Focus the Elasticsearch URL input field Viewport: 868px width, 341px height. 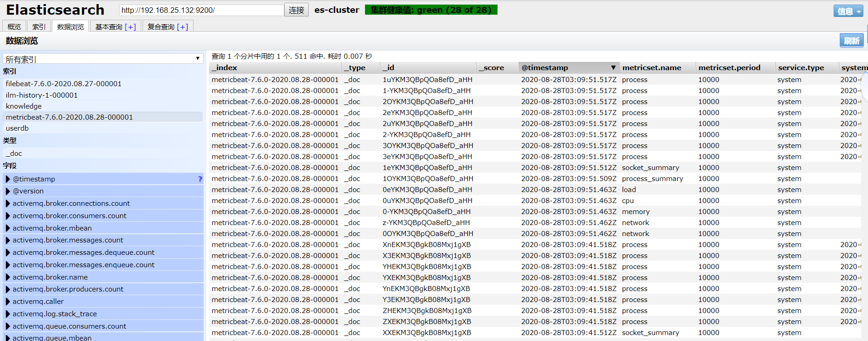[201, 10]
